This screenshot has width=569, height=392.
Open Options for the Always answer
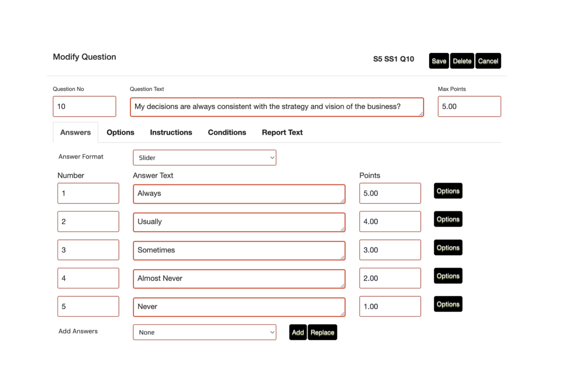click(448, 191)
